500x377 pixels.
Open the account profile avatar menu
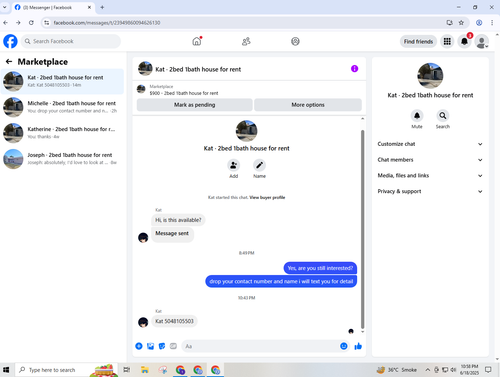(482, 42)
